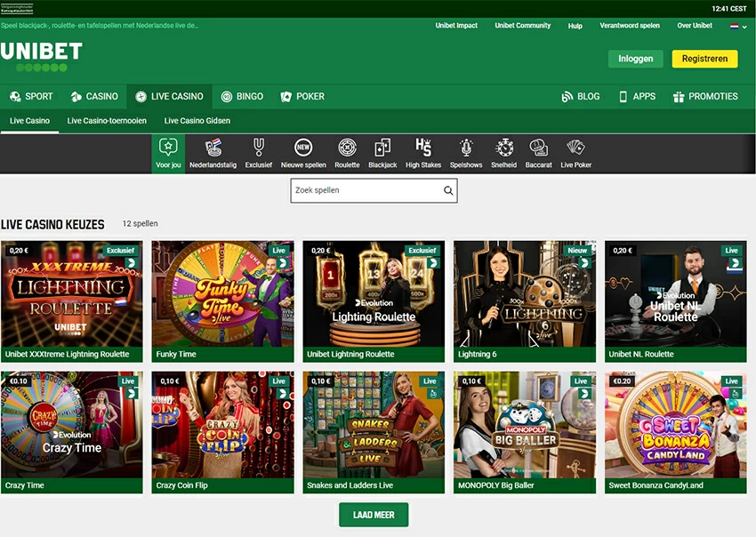The image size is (756, 537).
Task: Open the Dutch language flag dropdown
Action: pos(736,26)
